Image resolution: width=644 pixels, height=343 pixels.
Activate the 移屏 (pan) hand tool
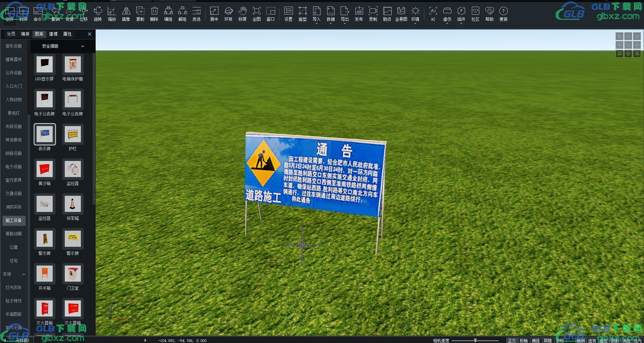click(242, 14)
